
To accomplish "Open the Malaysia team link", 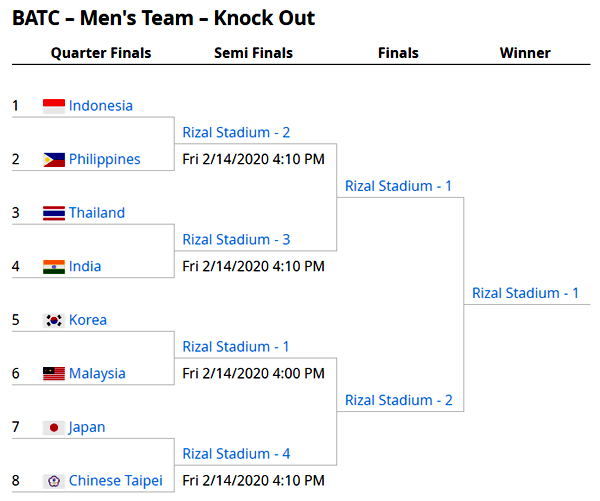I will 97,374.
